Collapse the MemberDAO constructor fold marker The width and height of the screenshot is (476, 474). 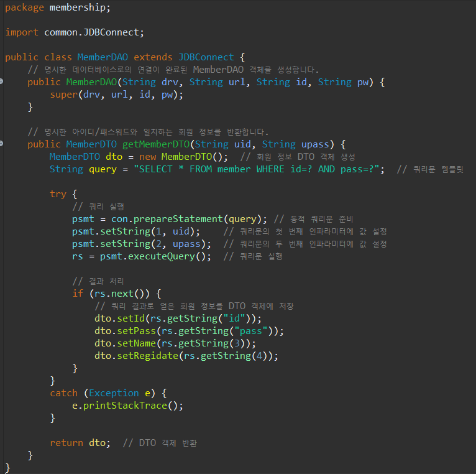[x=1, y=81]
